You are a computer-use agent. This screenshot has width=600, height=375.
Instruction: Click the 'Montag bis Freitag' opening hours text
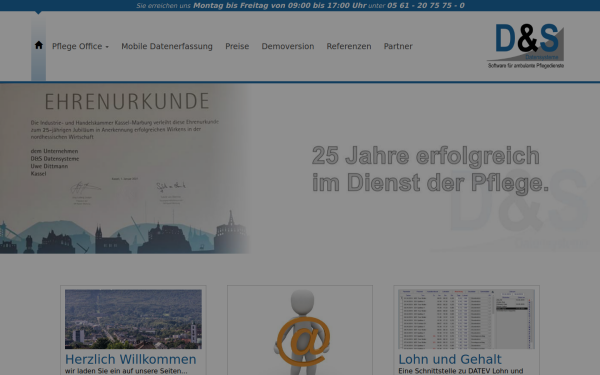pyautogui.click(x=280, y=5)
